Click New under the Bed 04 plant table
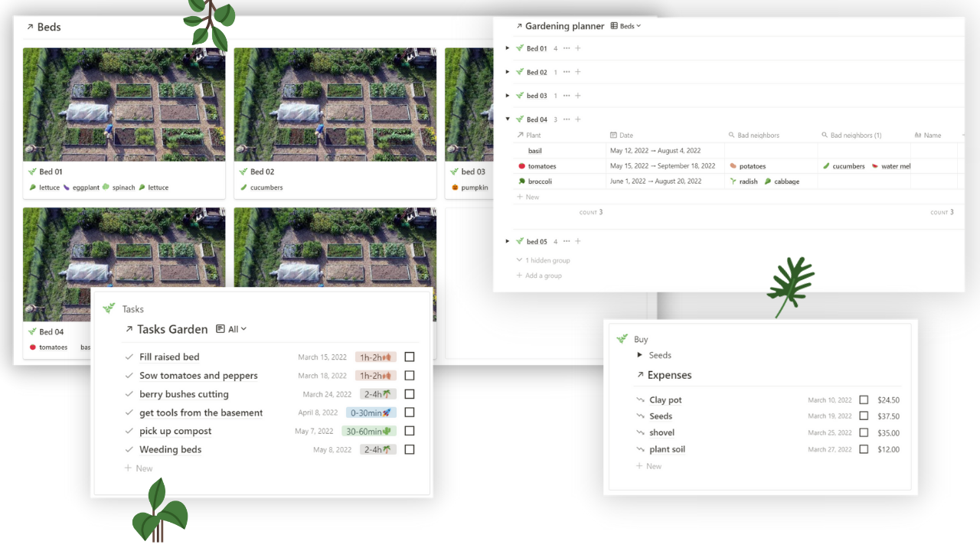The height and width of the screenshot is (551, 980). [528, 197]
